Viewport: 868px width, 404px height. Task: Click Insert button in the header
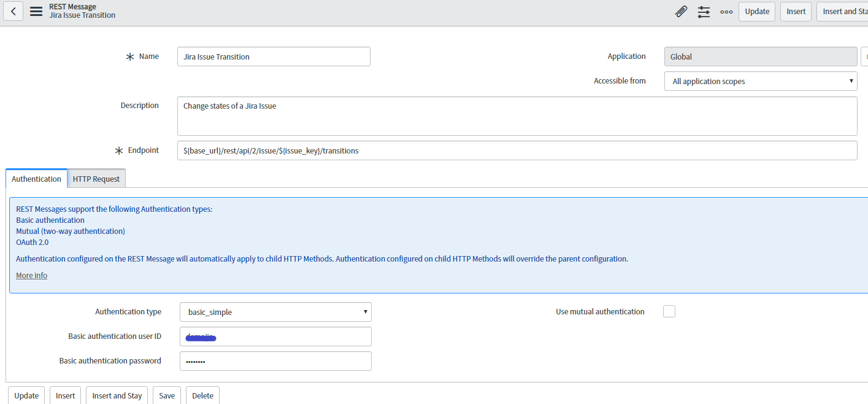pyautogui.click(x=796, y=11)
